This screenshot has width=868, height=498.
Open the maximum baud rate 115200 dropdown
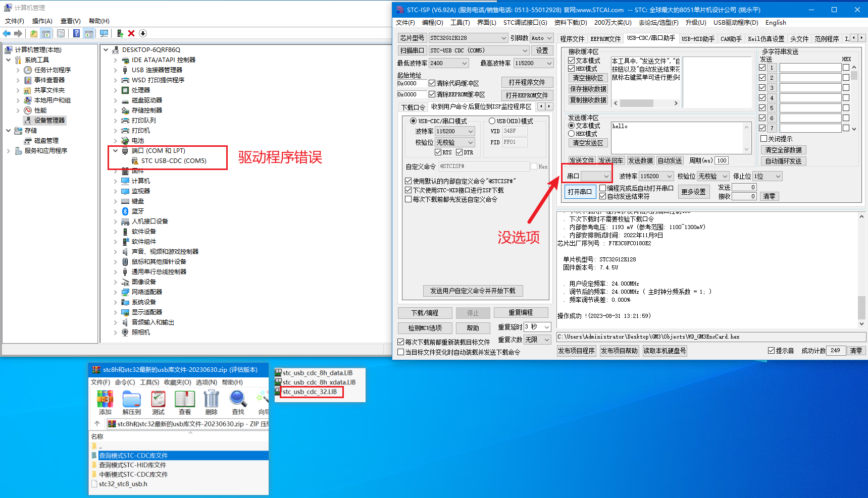pyautogui.click(x=533, y=63)
